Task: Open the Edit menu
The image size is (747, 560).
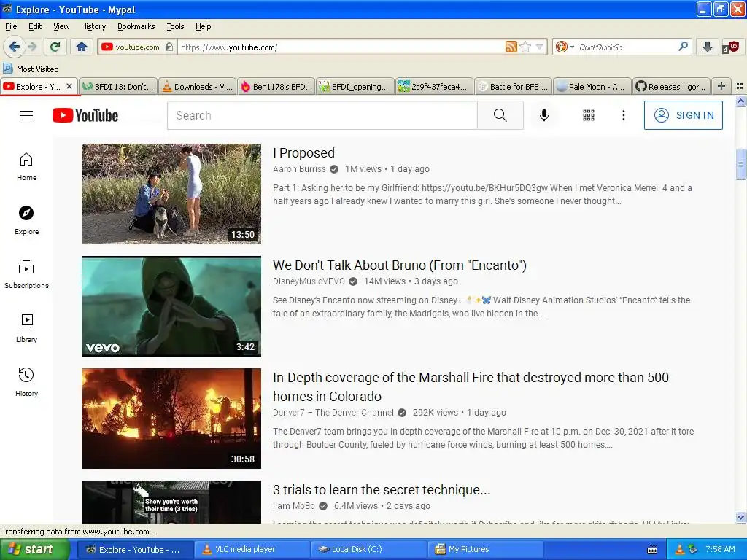Action: click(x=35, y=26)
